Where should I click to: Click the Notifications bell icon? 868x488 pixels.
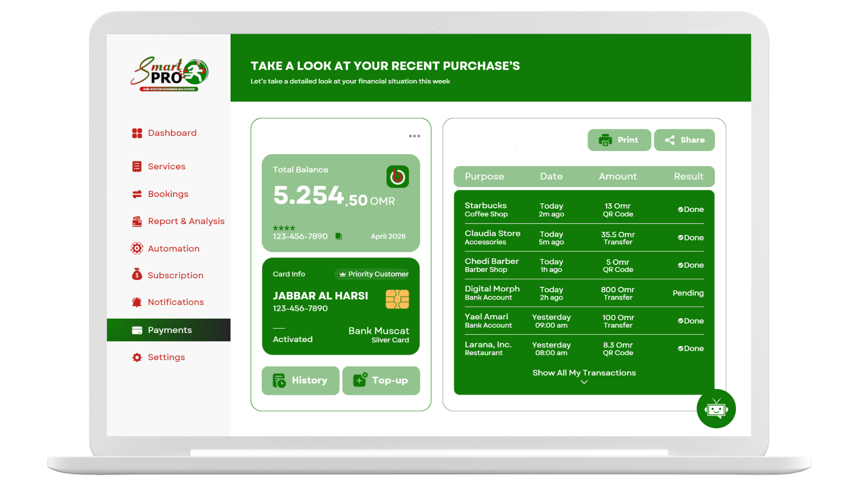tap(137, 302)
